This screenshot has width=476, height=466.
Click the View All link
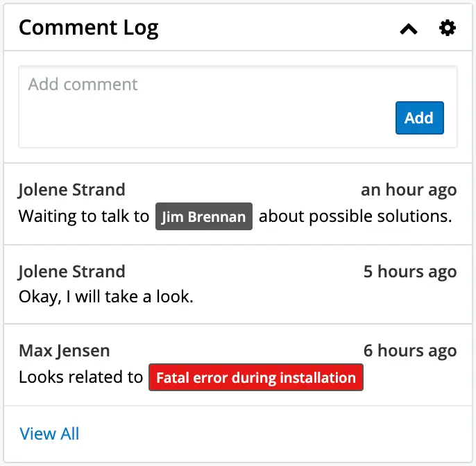pyautogui.click(x=49, y=434)
